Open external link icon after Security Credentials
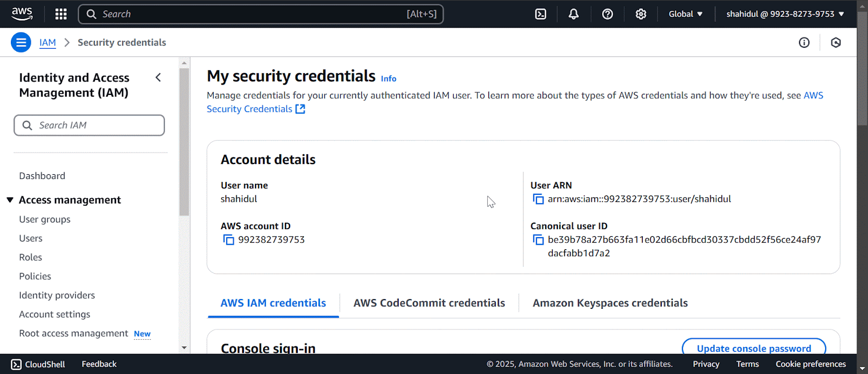The image size is (868, 374). (x=301, y=109)
